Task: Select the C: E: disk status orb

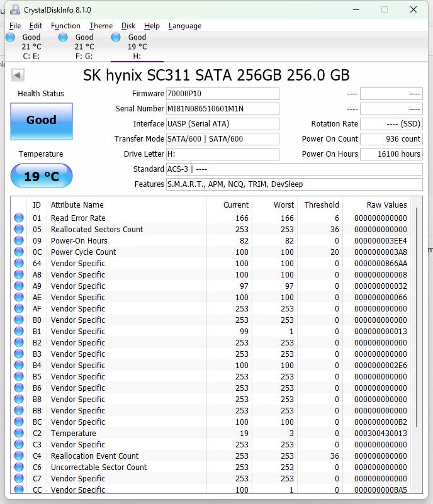Action: click(10, 38)
